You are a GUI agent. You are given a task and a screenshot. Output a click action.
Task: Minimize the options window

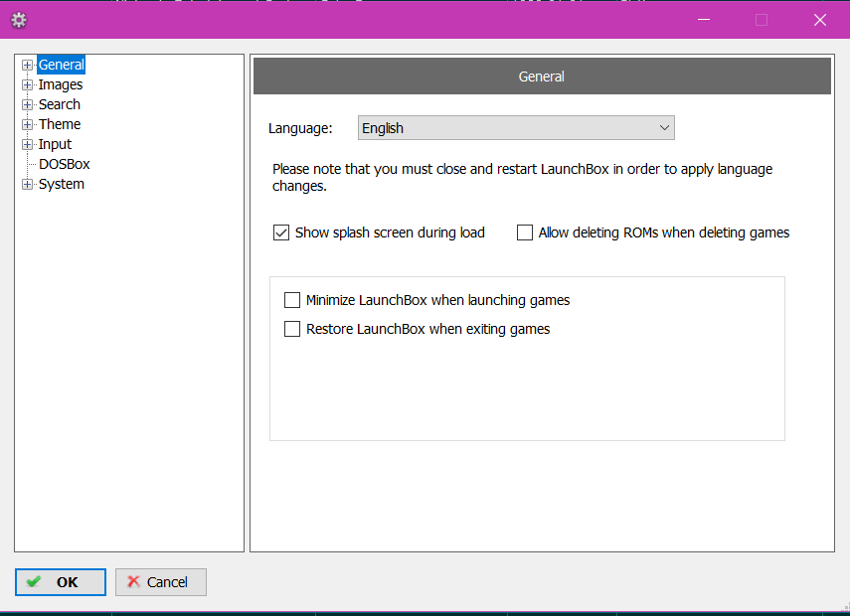pos(704,20)
